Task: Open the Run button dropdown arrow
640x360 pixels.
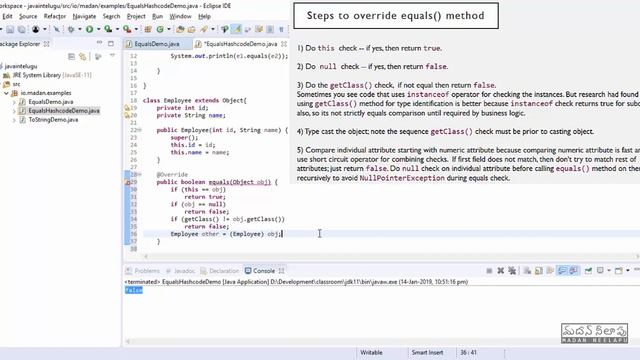Action: coord(98,29)
